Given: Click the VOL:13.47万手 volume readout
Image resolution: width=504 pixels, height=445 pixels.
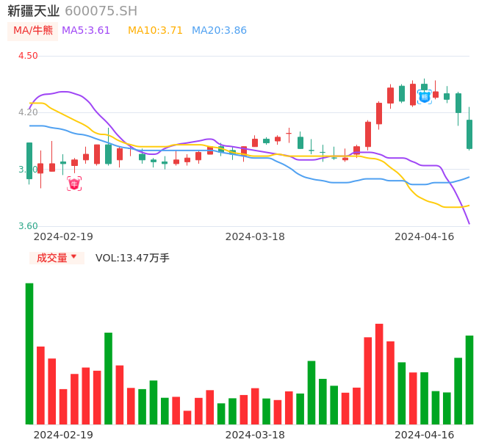Looking at the screenshot, I should 132,258.
